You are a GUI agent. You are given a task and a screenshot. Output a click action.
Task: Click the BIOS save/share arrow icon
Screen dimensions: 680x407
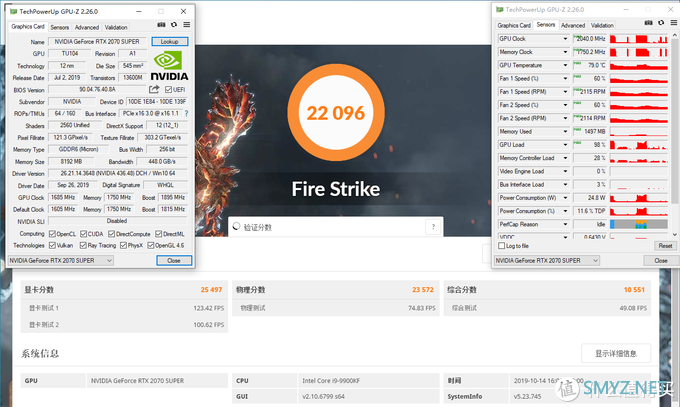[154, 89]
